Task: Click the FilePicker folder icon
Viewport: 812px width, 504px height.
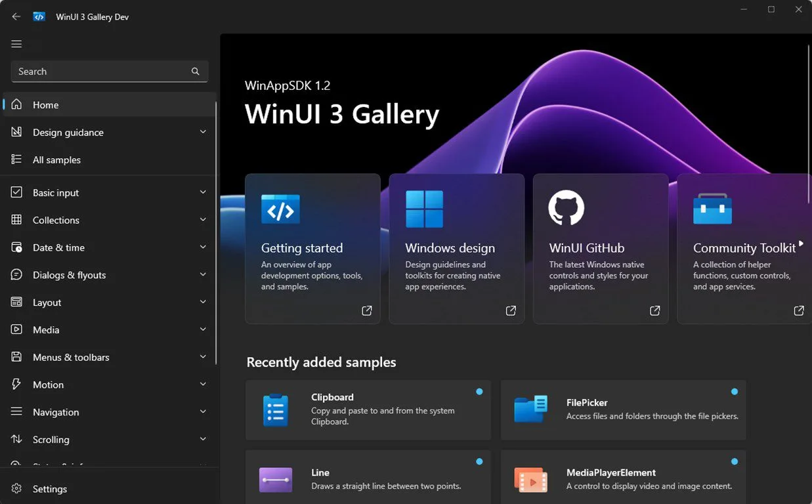Action: click(x=530, y=409)
